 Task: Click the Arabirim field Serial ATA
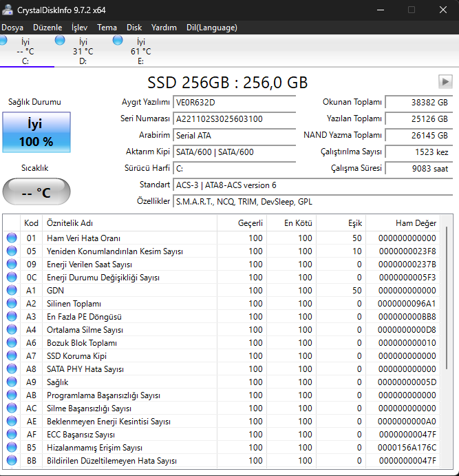pyautogui.click(x=235, y=136)
